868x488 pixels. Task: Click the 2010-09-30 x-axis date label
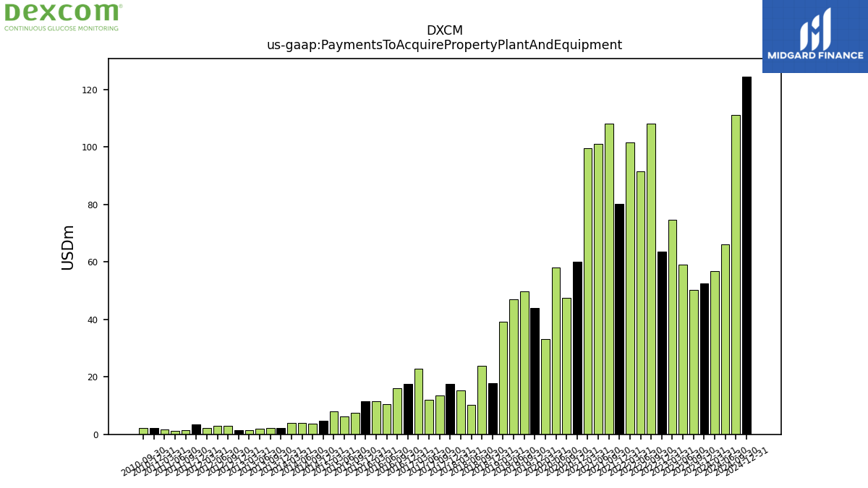[143, 461]
